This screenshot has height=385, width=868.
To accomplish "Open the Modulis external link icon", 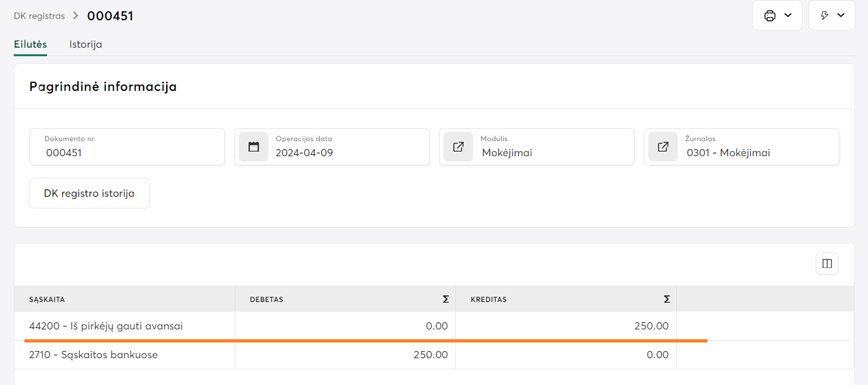I will [458, 146].
